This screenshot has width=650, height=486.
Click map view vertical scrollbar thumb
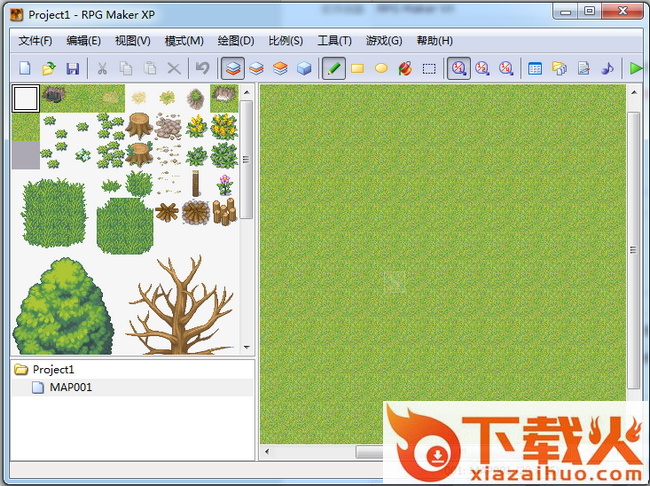click(634, 250)
